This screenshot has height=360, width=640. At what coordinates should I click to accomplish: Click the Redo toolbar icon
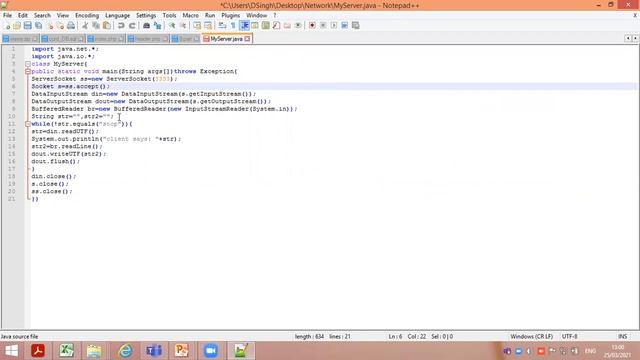[132, 25]
